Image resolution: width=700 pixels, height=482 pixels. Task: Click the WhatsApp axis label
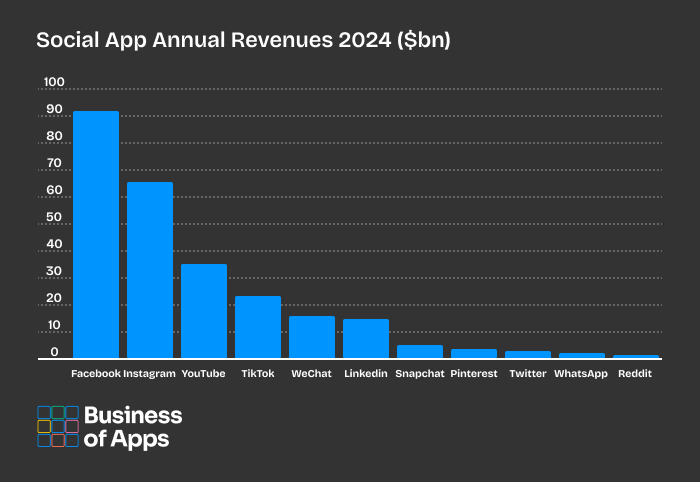pyautogui.click(x=581, y=374)
